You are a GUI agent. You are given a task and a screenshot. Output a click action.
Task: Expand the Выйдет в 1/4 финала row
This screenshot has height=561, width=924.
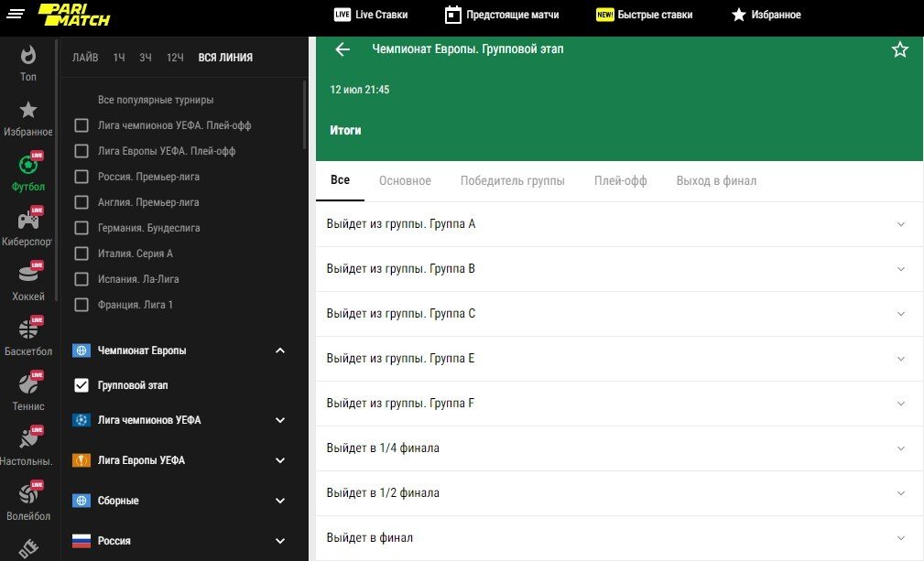point(619,448)
